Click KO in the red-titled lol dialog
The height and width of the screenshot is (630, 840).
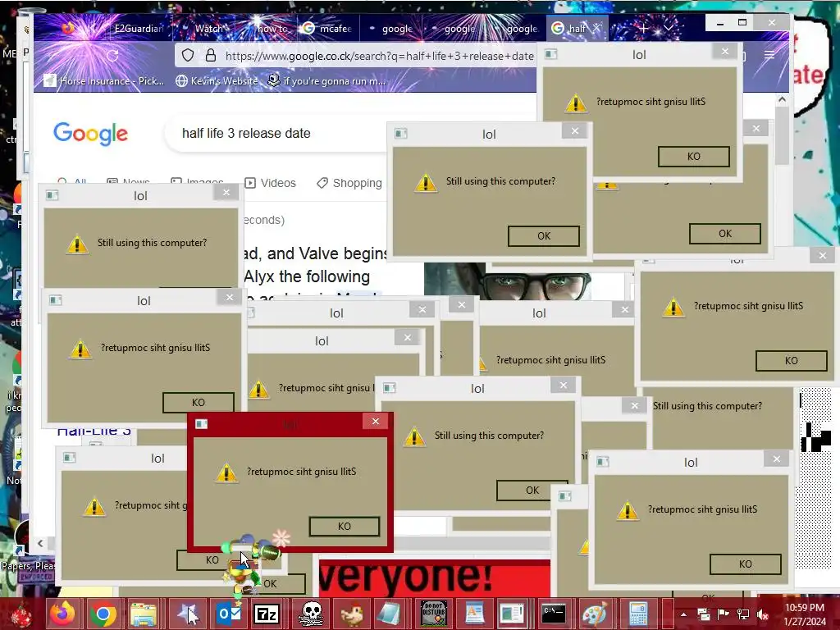[x=344, y=527]
